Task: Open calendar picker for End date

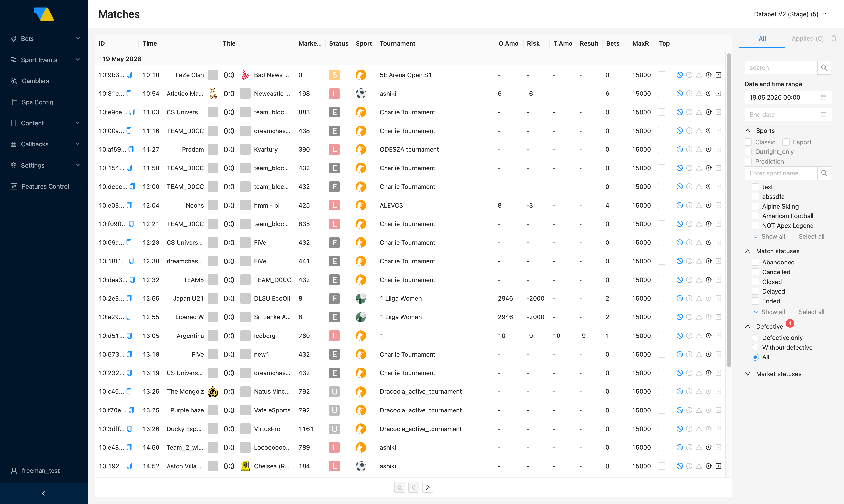Action: pyautogui.click(x=823, y=115)
